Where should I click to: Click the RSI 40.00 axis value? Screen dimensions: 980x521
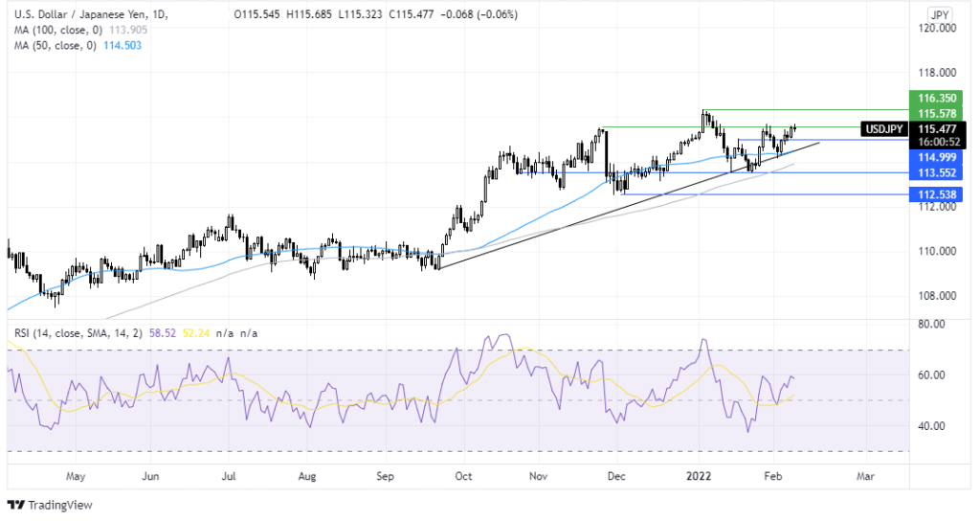931,426
